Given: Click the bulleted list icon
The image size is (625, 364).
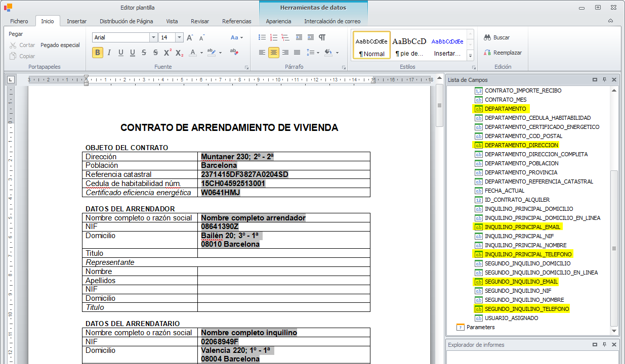Looking at the screenshot, I should pyautogui.click(x=262, y=37).
